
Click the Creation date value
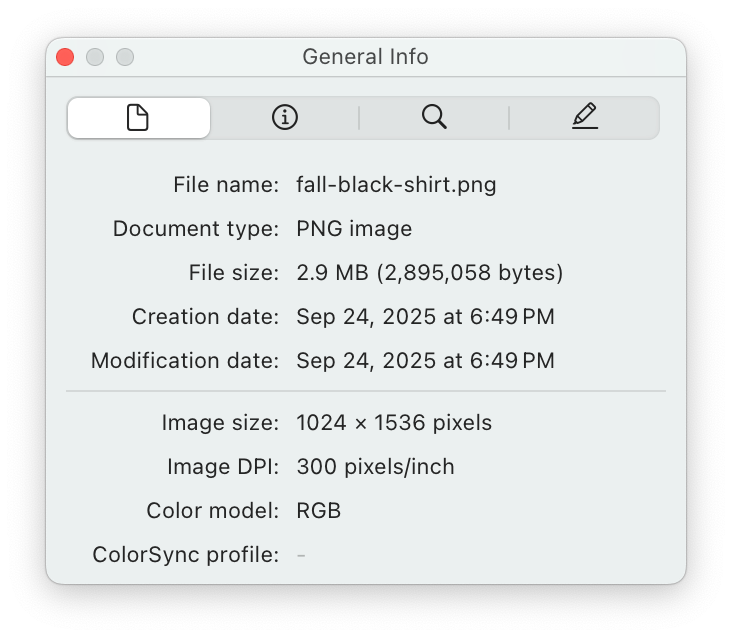425,317
